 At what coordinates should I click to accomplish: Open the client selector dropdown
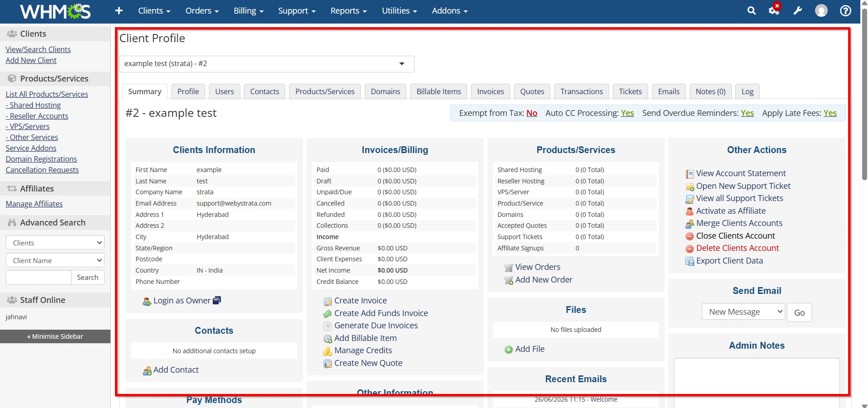click(267, 64)
